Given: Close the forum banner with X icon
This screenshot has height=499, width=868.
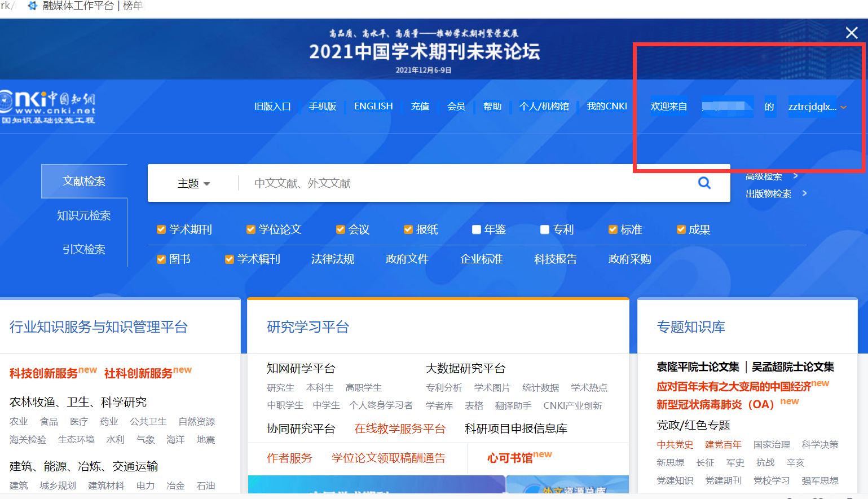Looking at the screenshot, I should pos(851,33).
